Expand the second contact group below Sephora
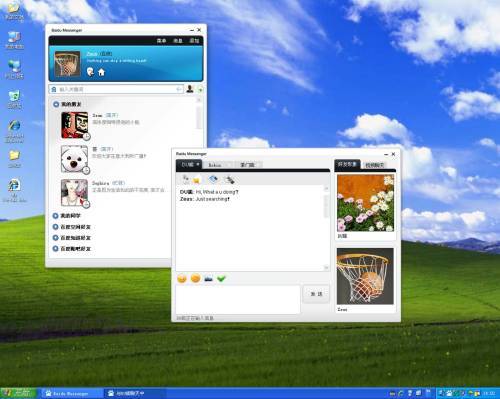500x399 pixels. (x=55, y=216)
